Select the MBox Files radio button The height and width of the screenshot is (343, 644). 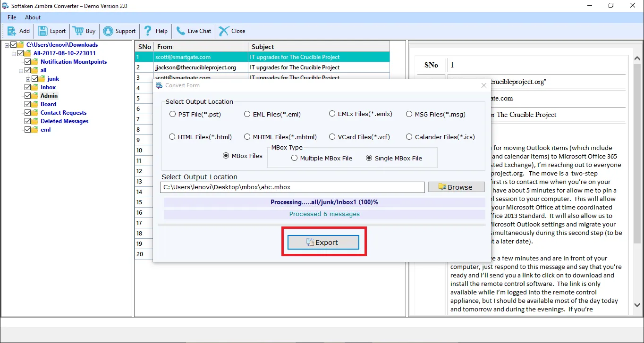226,156
